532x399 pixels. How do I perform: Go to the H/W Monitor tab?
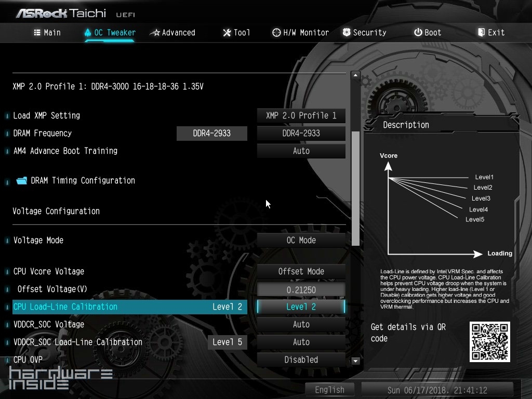tap(300, 32)
